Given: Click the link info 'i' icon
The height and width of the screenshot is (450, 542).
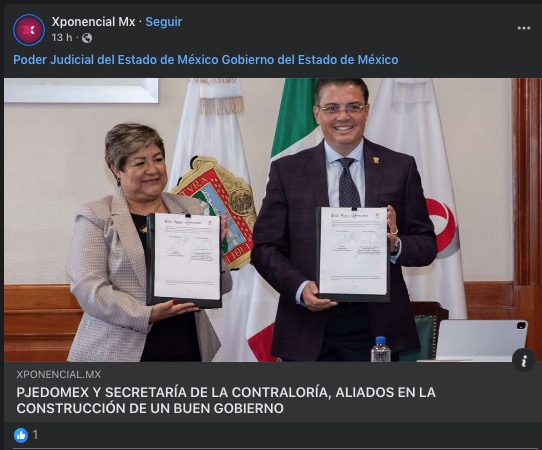Looking at the screenshot, I should (x=524, y=360).
